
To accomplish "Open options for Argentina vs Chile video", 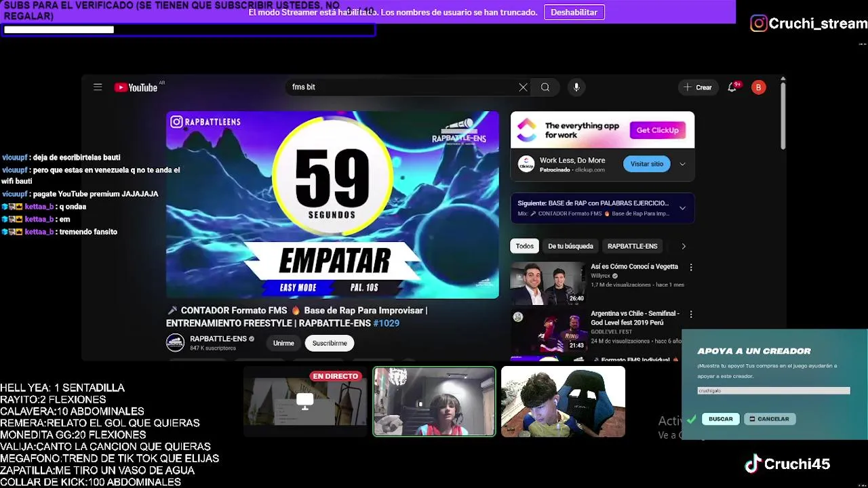I will (x=690, y=314).
